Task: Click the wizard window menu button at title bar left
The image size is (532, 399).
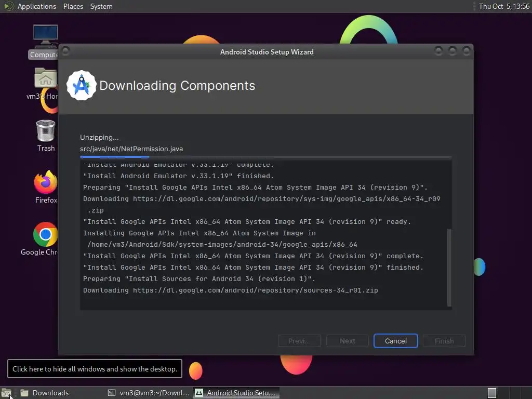Action: (x=66, y=51)
